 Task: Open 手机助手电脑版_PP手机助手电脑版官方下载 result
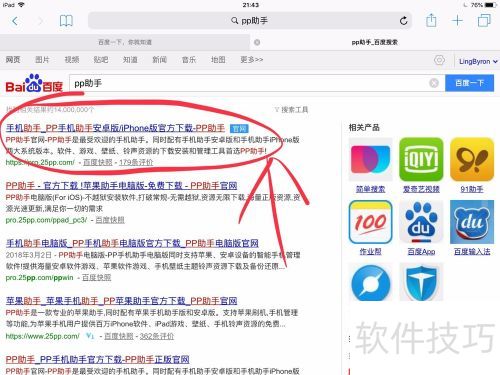click(x=132, y=243)
